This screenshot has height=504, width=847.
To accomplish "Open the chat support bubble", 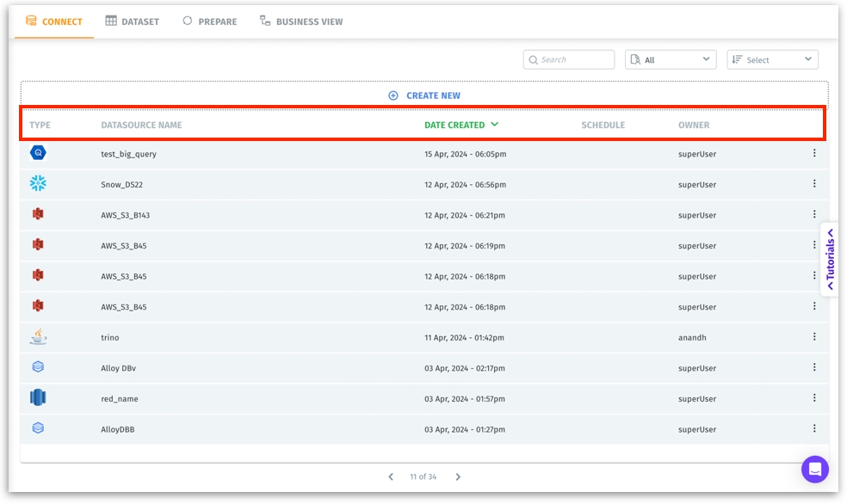I will tap(814, 469).
